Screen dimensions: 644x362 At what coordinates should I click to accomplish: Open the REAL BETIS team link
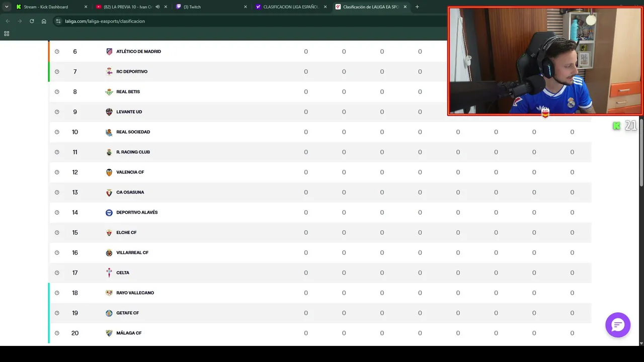tap(128, 92)
